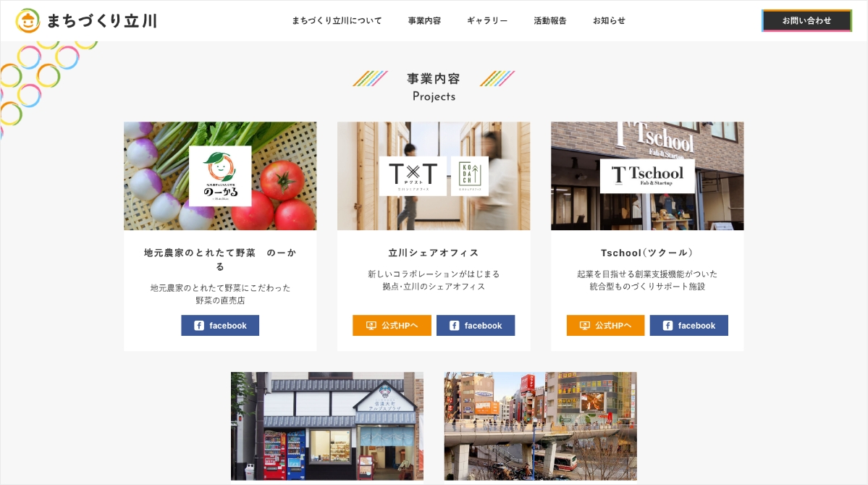Go to the ギャラリー navigation item
868x485 pixels.
pos(487,20)
